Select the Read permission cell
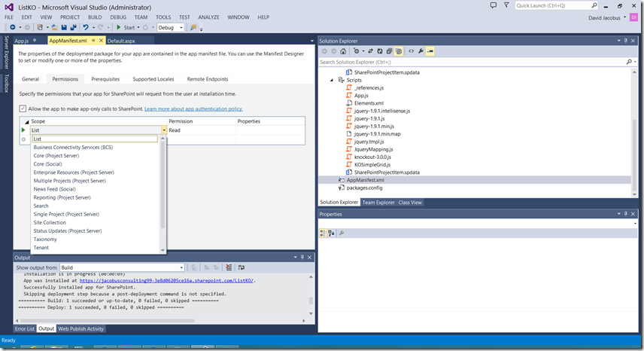 click(x=202, y=130)
